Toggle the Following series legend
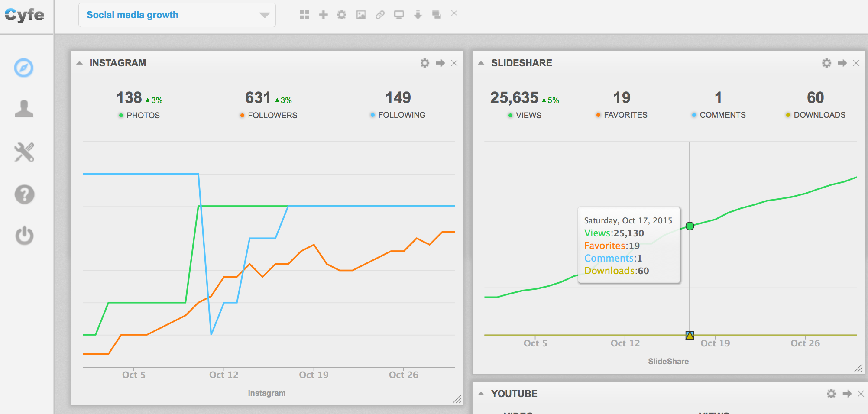 398,115
